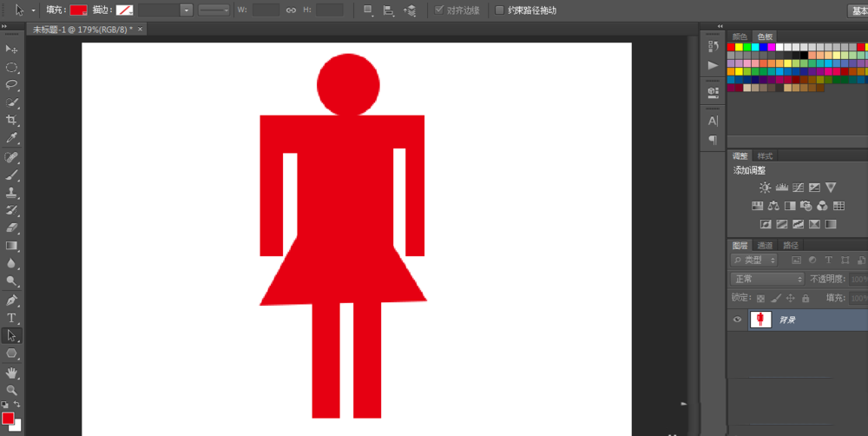Image resolution: width=868 pixels, height=436 pixels.
Task: Open the stroke width dropdown arrow
Action: click(x=187, y=10)
